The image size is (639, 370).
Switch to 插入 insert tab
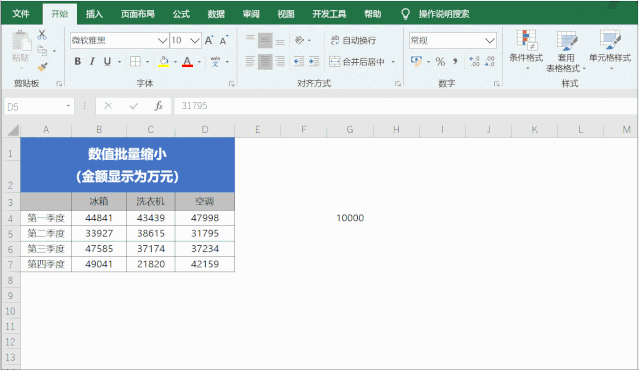94,14
